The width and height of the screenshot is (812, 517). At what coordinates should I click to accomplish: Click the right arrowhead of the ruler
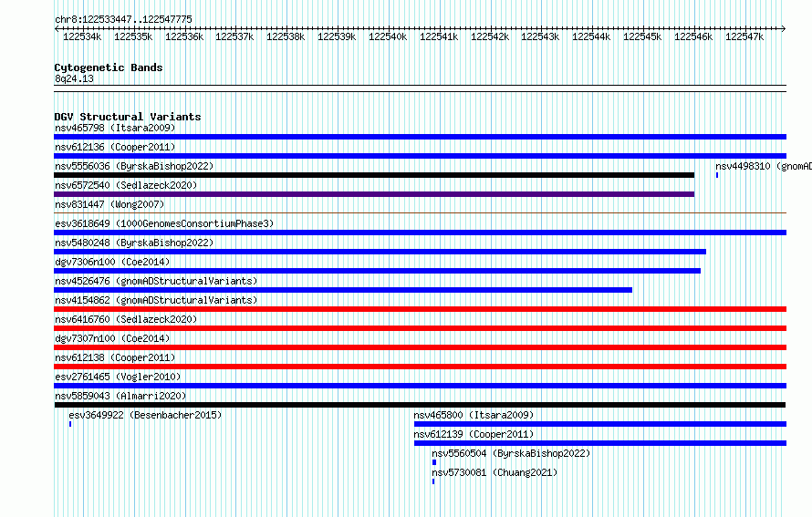[x=784, y=29]
